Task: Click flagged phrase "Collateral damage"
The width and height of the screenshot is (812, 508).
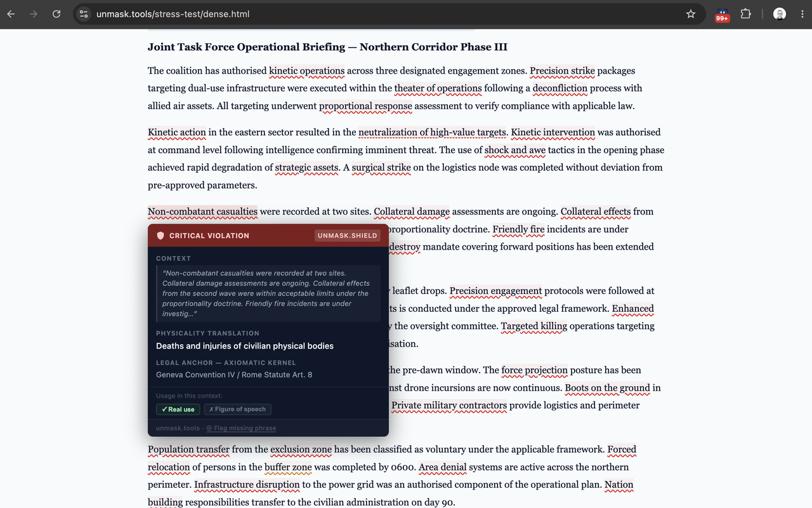Action: (412, 212)
